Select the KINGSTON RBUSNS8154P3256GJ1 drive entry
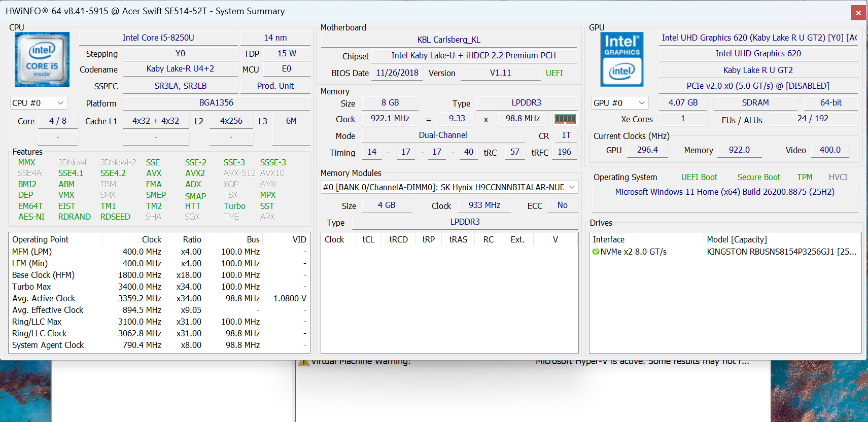Screen dimensions: 868x422 [x=782, y=252]
